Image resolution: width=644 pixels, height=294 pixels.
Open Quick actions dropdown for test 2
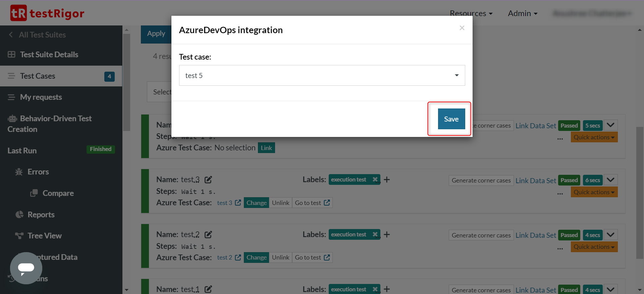594,247
